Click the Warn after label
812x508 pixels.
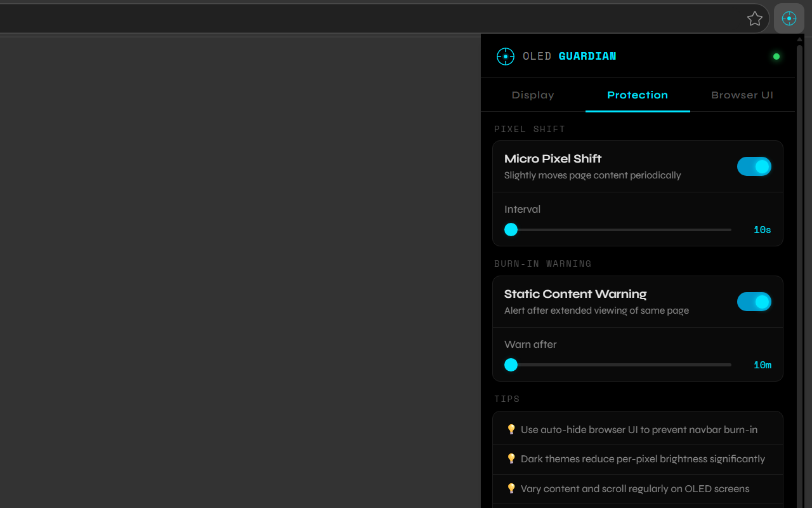click(x=530, y=345)
